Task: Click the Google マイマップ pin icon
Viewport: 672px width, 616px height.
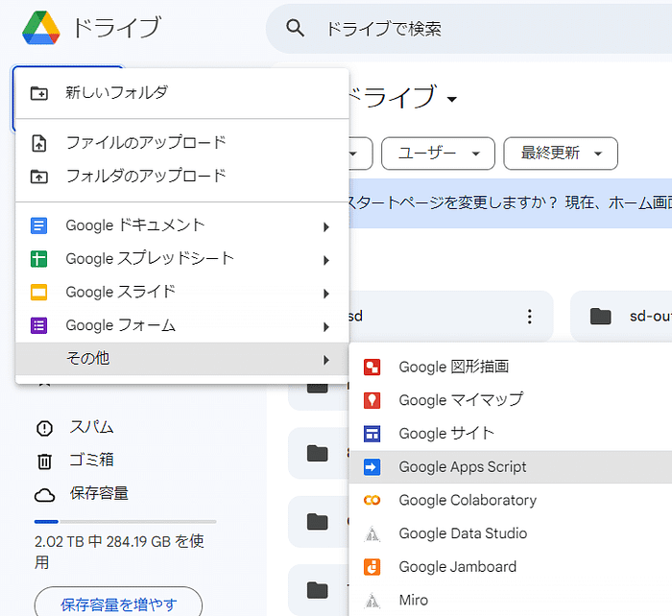Action: (372, 400)
